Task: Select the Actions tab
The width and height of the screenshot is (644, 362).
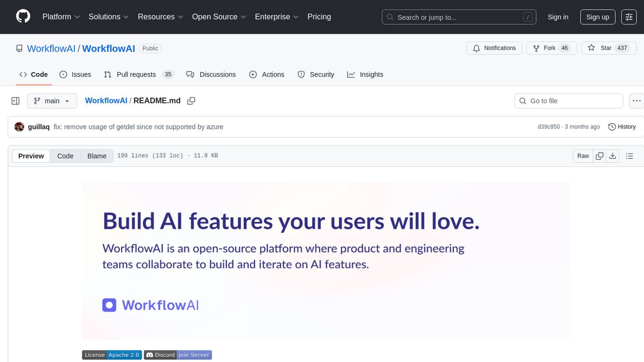Action: [267, 74]
